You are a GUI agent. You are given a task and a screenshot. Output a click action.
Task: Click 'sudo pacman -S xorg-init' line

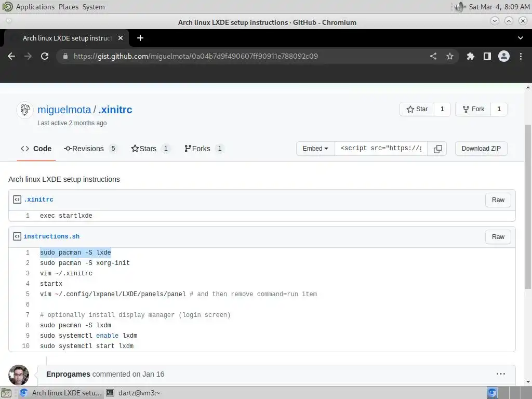point(85,263)
